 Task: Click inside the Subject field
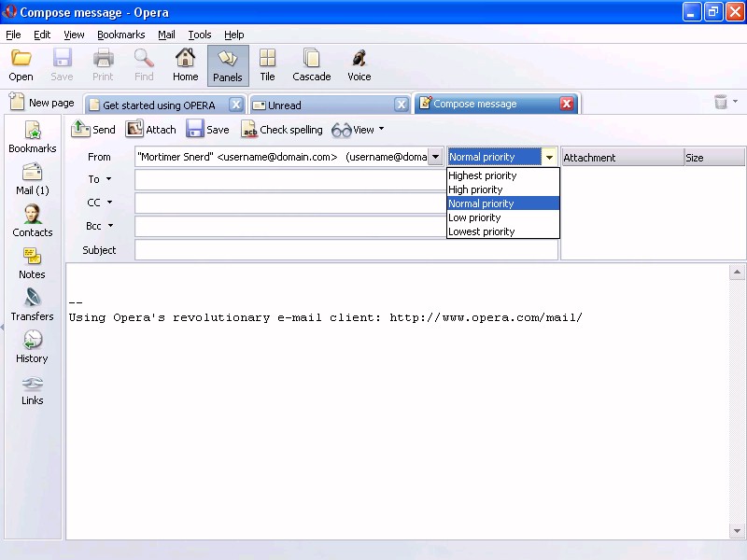click(346, 250)
